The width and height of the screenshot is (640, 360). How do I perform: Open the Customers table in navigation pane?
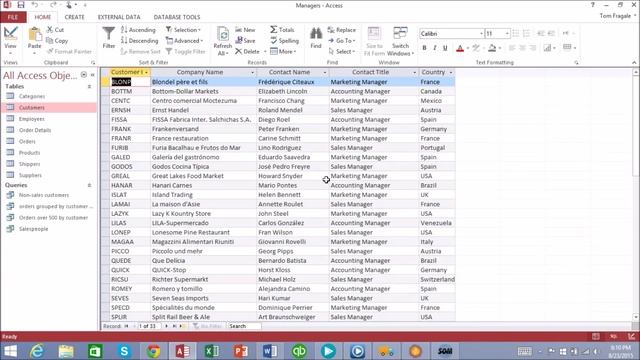pos(49,108)
